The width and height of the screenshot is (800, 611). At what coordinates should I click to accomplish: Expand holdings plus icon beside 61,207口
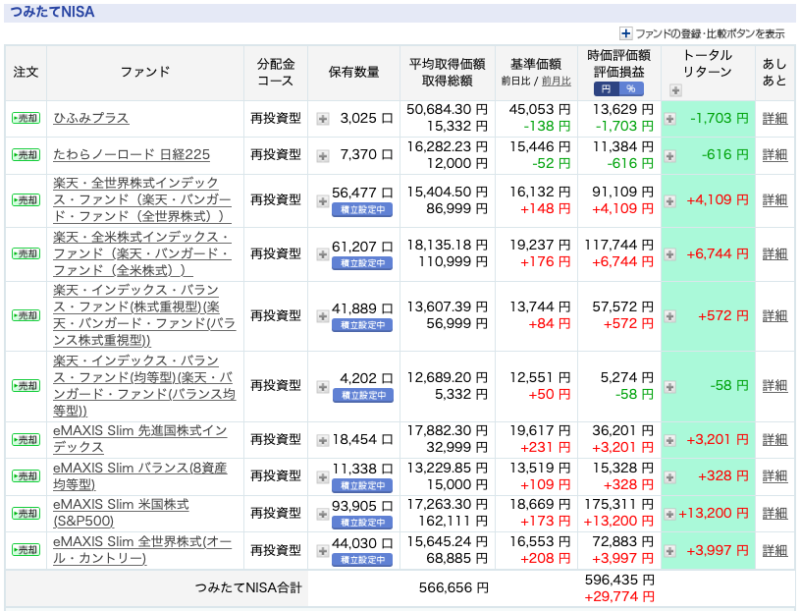click(x=322, y=254)
